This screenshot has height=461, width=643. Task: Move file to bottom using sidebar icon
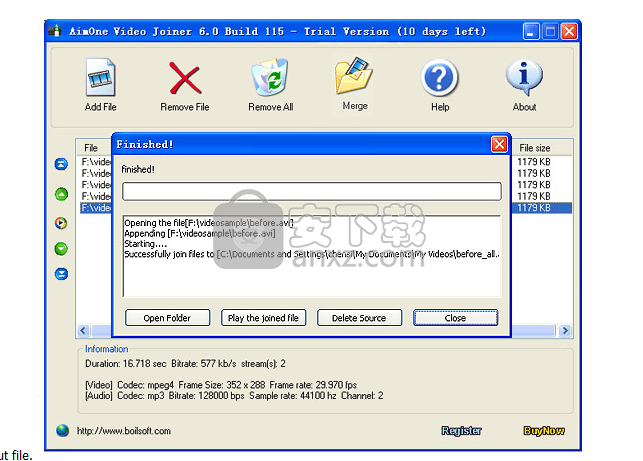pos(61,274)
